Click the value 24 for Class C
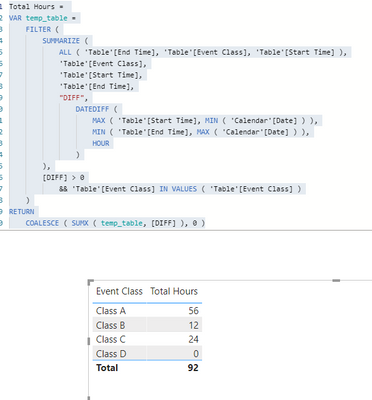The width and height of the screenshot is (372, 400). (193, 340)
